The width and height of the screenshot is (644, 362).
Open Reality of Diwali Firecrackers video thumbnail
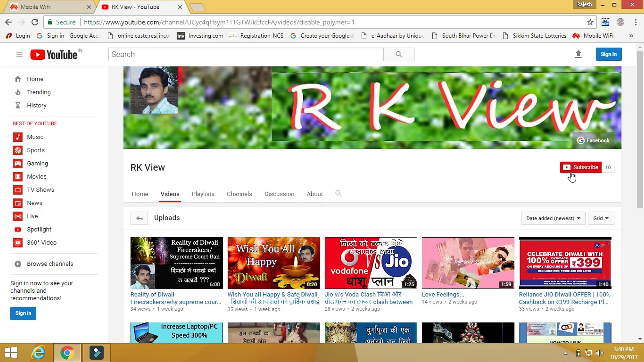(176, 263)
